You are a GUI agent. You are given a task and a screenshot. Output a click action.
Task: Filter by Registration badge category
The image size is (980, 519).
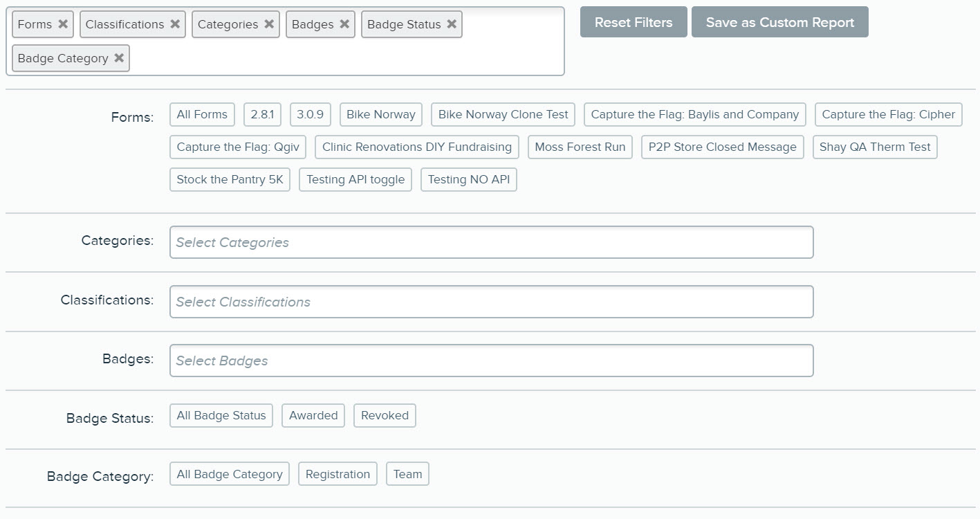click(338, 474)
